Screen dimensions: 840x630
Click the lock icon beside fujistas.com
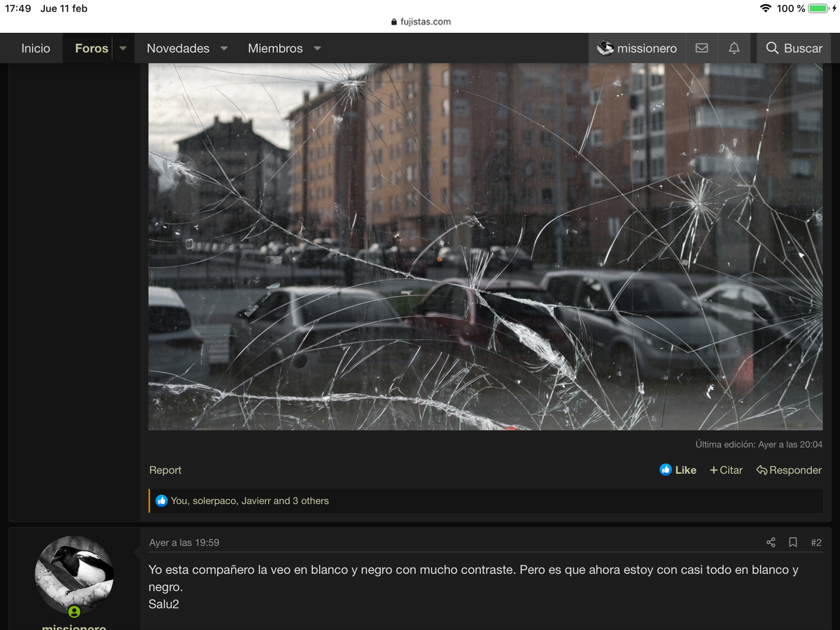pyautogui.click(x=394, y=22)
